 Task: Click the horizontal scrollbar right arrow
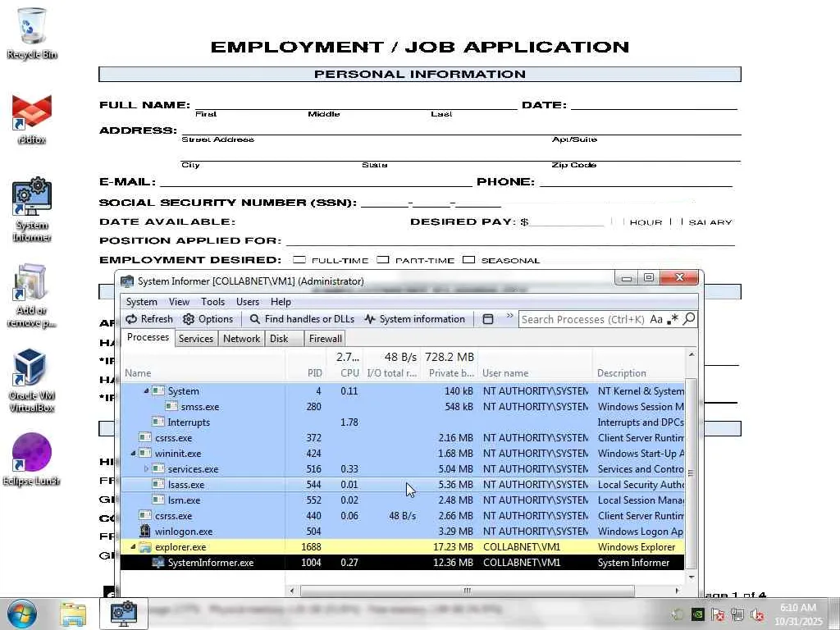pos(677,591)
